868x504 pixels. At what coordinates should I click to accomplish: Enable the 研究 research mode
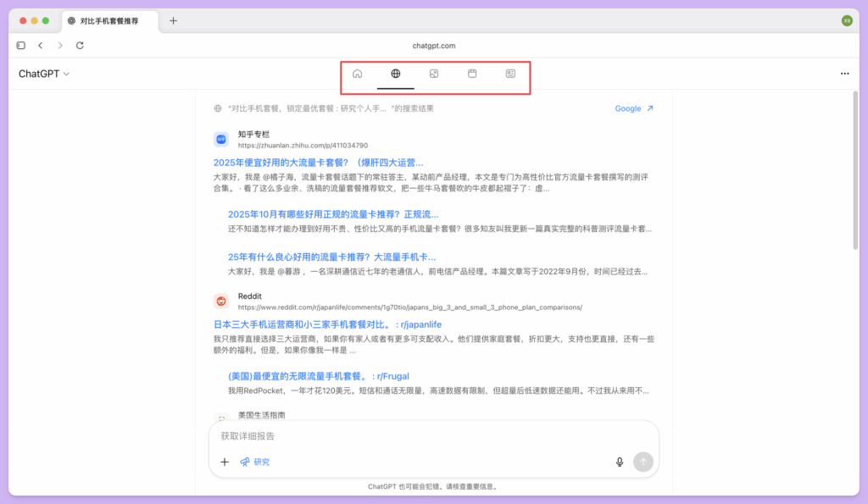pos(255,462)
